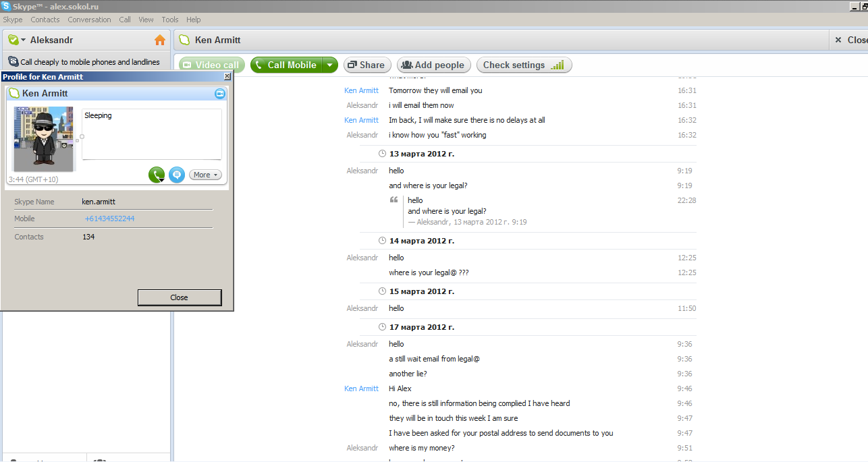
Task: Open the Contacts menu
Action: pos(45,20)
